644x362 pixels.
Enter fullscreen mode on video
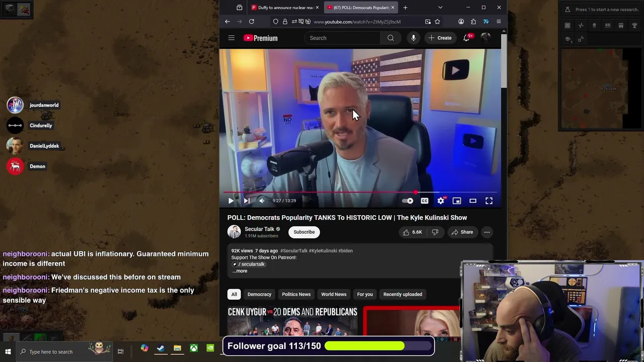coord(489,201)
